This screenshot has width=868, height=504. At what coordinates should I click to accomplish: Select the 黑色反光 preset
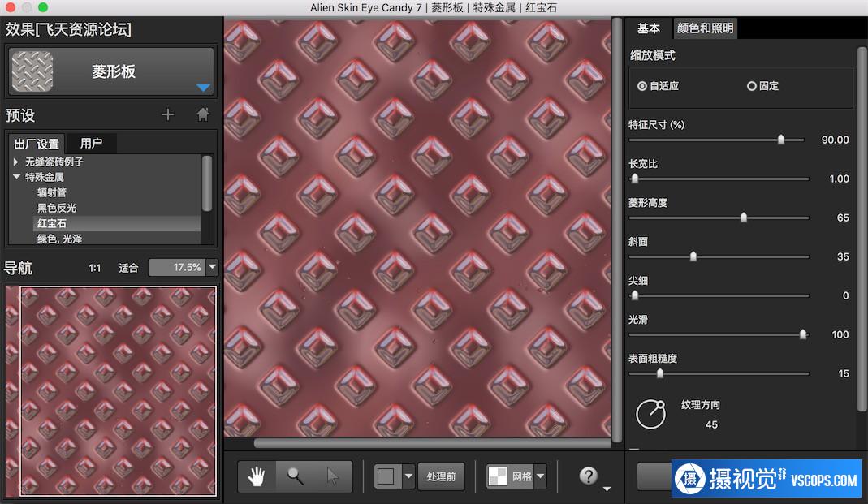pos(57,208)
